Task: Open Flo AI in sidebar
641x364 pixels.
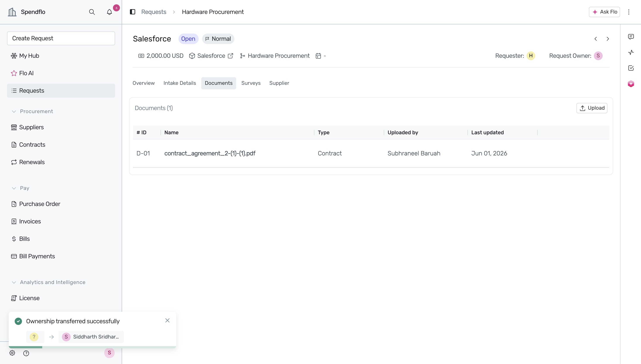Action: [x=61, y=73]
